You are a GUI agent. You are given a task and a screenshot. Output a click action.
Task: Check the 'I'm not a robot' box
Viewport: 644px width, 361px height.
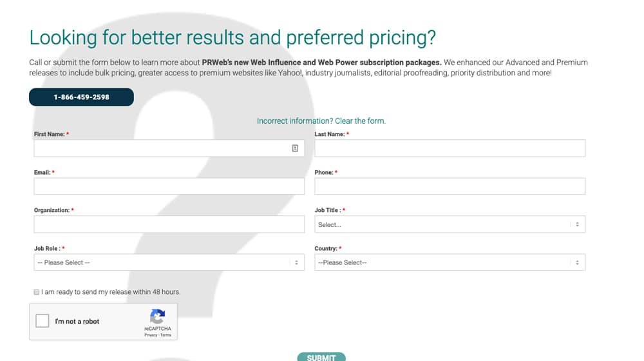pyautogui.click(x=43, y=320)
